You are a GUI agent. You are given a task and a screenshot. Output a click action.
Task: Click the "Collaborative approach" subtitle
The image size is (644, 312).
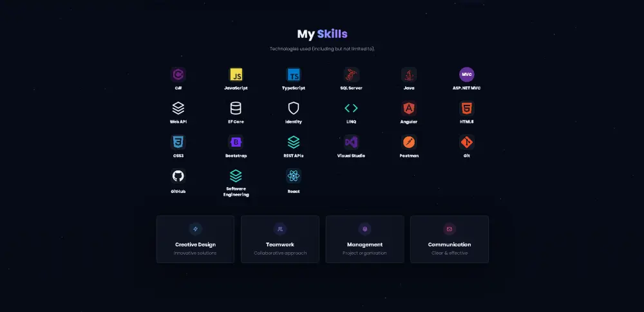280,253
